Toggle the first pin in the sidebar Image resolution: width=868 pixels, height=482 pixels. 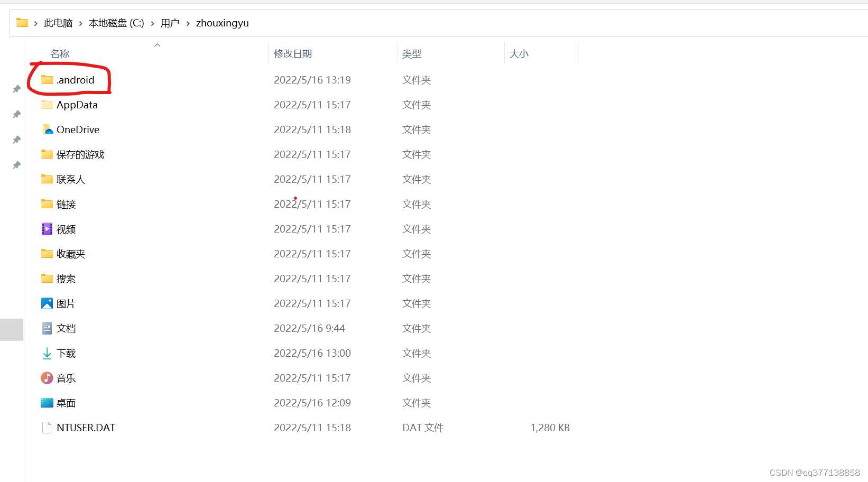point(16,89)
